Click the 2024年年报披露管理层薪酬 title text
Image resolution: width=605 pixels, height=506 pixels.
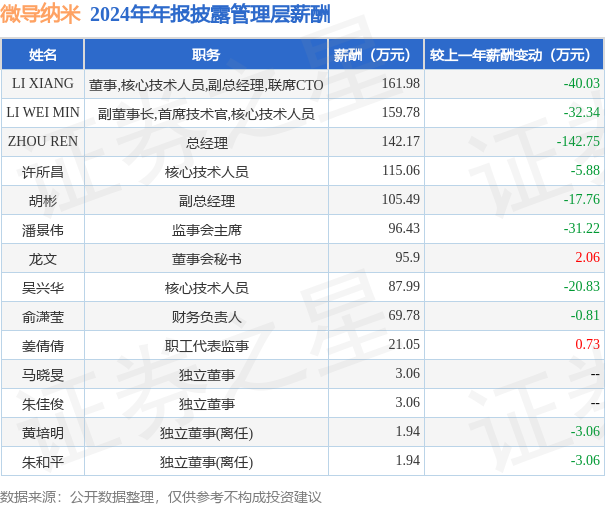pos(210,15)
